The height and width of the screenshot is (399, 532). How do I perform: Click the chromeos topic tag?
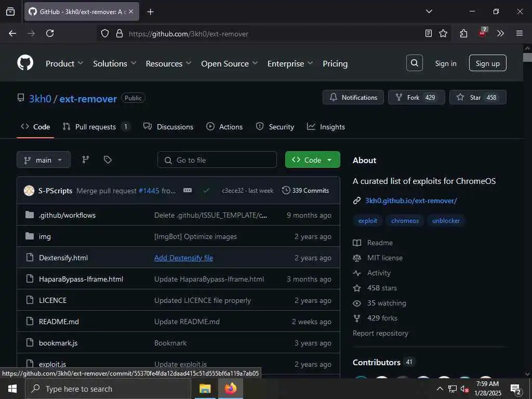405,221
